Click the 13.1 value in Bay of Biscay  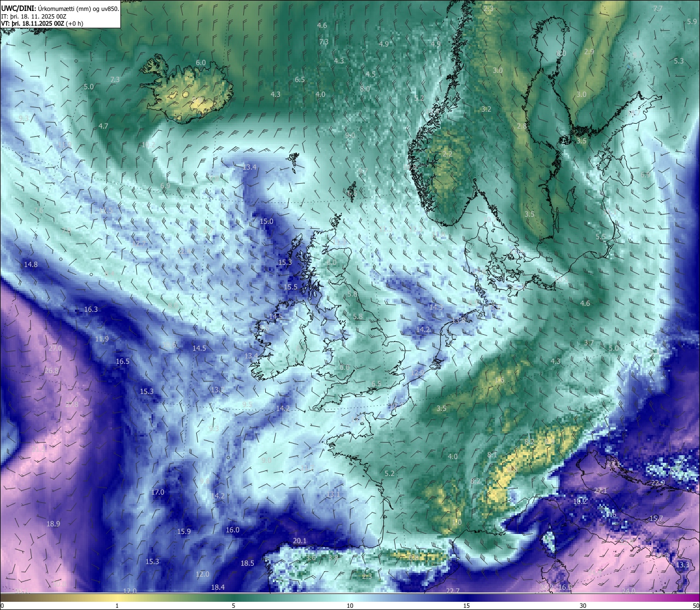click(333, 495)
